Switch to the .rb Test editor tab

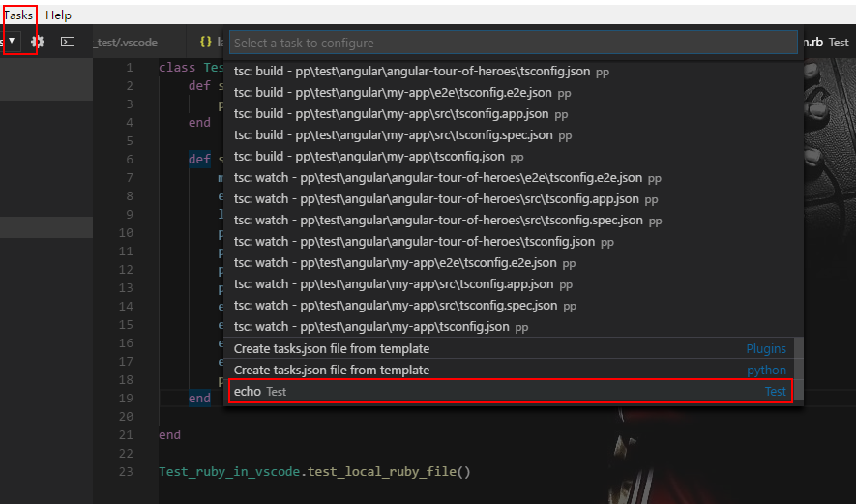coord(828,42)
